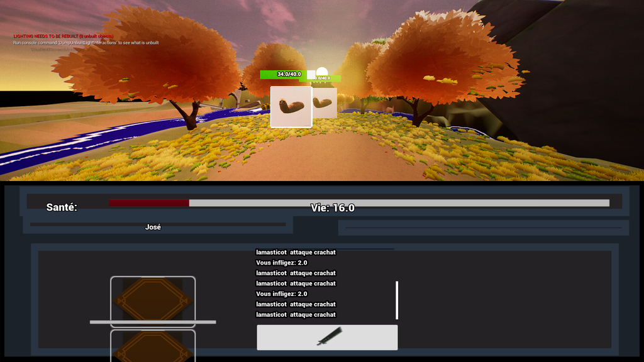Click the rear enemy's partially hidden health bar
Viewport: 644px width, 362px height.
330,79
